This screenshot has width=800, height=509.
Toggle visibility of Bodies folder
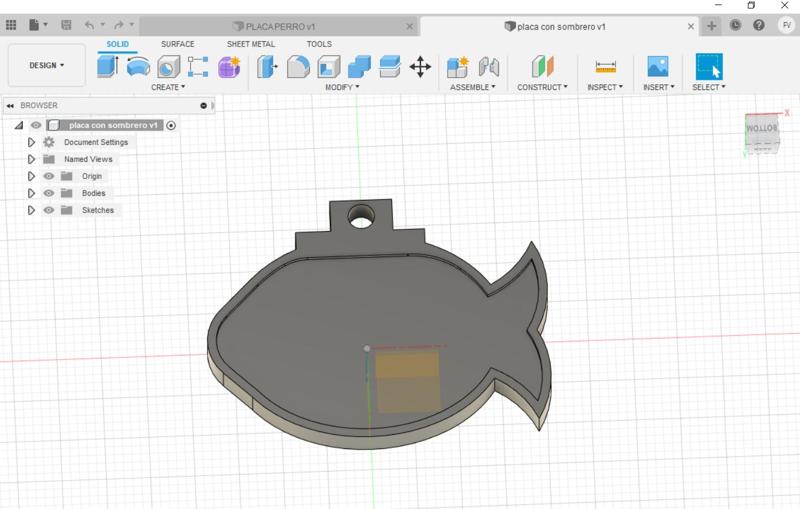48,193
